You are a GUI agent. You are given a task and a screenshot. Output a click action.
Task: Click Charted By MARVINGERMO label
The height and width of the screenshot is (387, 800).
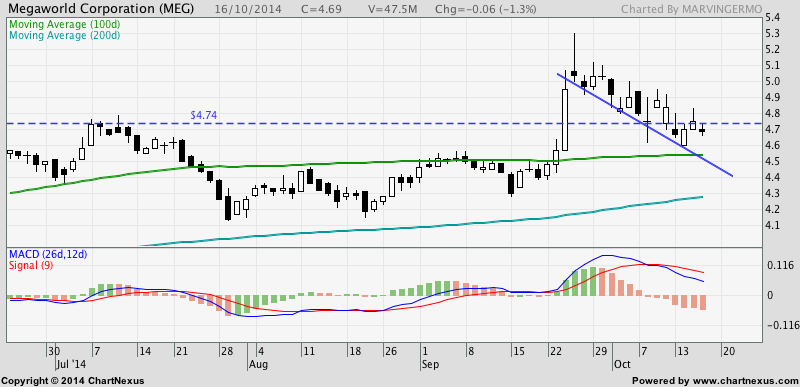(x=691, y=9)
